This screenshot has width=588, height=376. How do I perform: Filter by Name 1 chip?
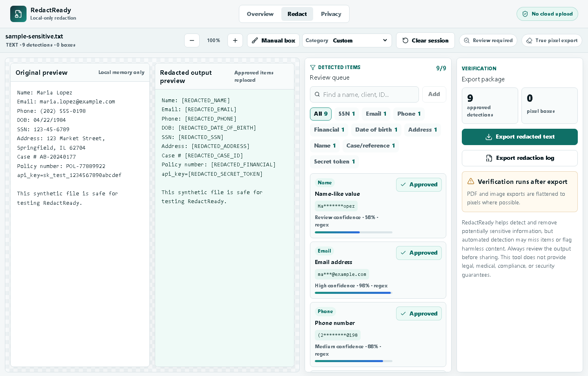pos(325,146)
